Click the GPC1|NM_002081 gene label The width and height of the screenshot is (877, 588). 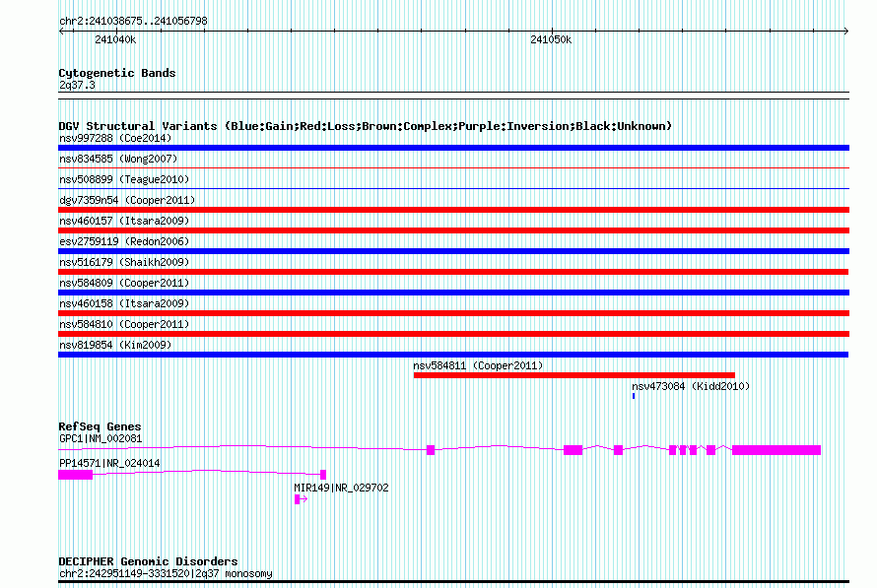pyautogui.click(x=101, y=438)
